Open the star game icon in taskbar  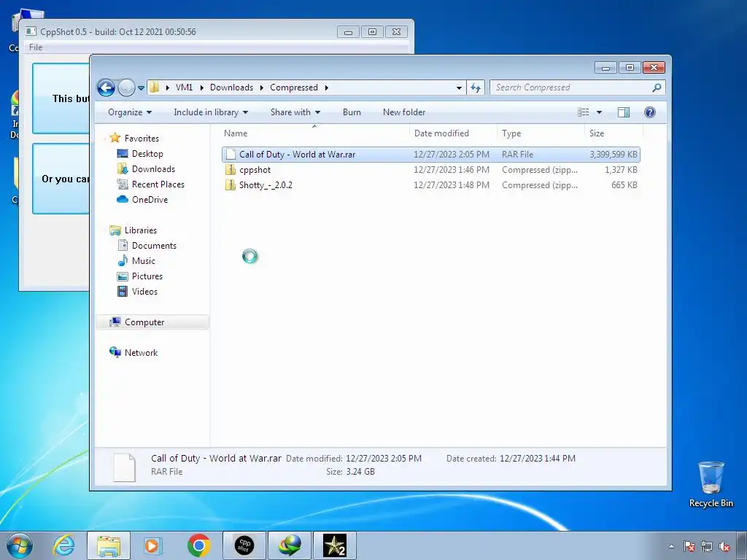click(x=334, y=545)
